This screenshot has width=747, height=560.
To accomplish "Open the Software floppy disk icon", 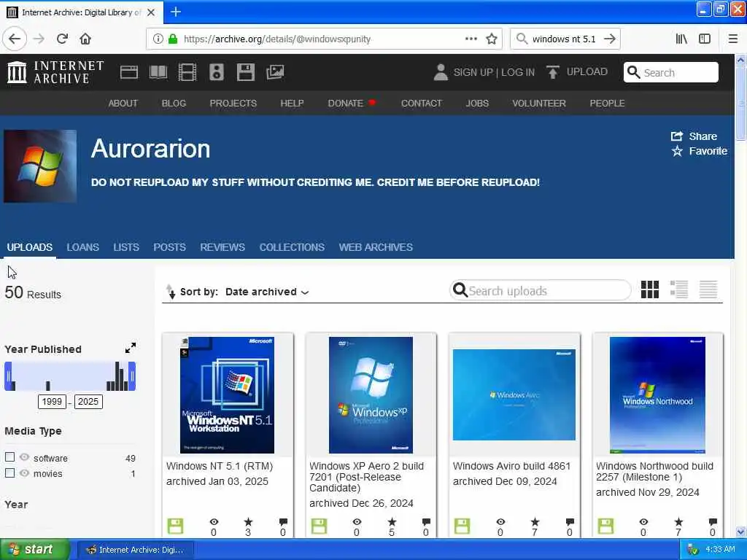I will pyautogui.click(x=245, y=72).
